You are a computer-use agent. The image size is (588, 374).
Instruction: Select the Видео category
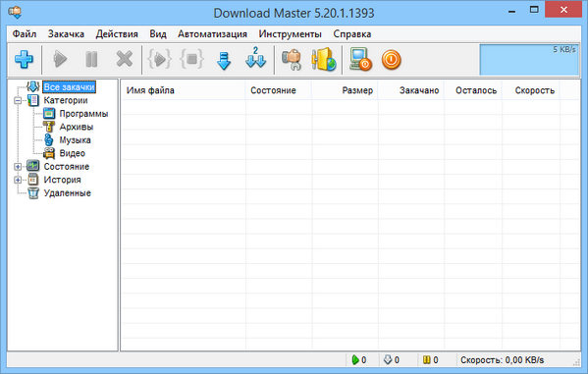[73, 153]
